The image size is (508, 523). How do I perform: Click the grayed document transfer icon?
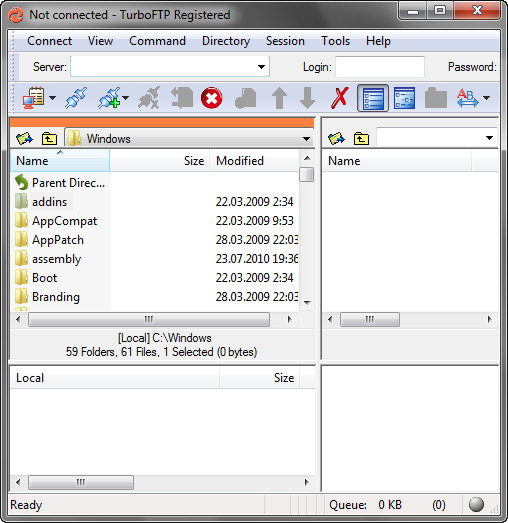point(246,98)
